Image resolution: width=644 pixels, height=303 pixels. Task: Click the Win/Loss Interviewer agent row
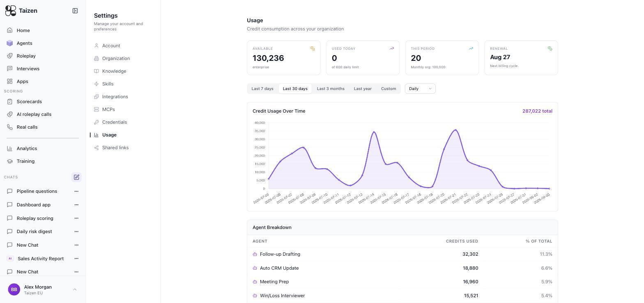click(402, 296)
